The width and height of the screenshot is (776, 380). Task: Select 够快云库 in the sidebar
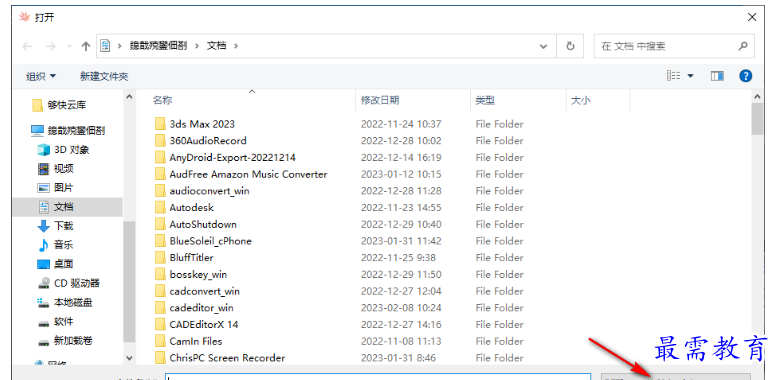coord(59,105)
